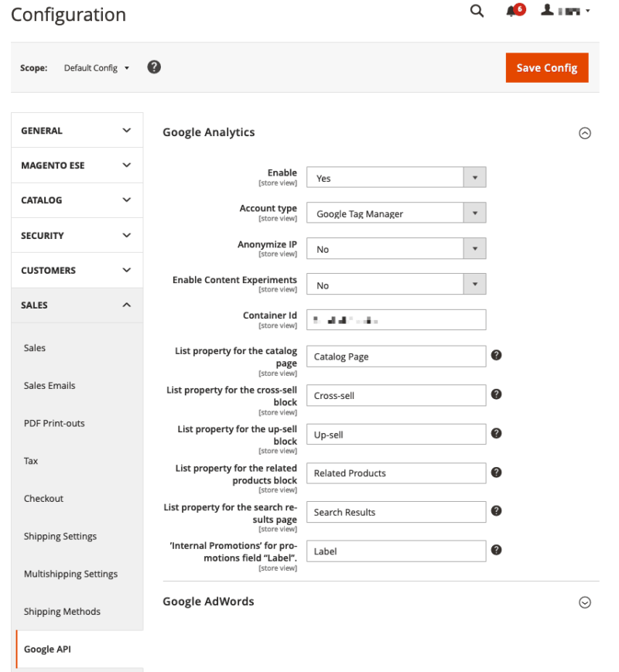Open help for search results page property
Image resolution: width=619 pixels, height=672 pixels.
pyautogui.click(x=496, y=511)
